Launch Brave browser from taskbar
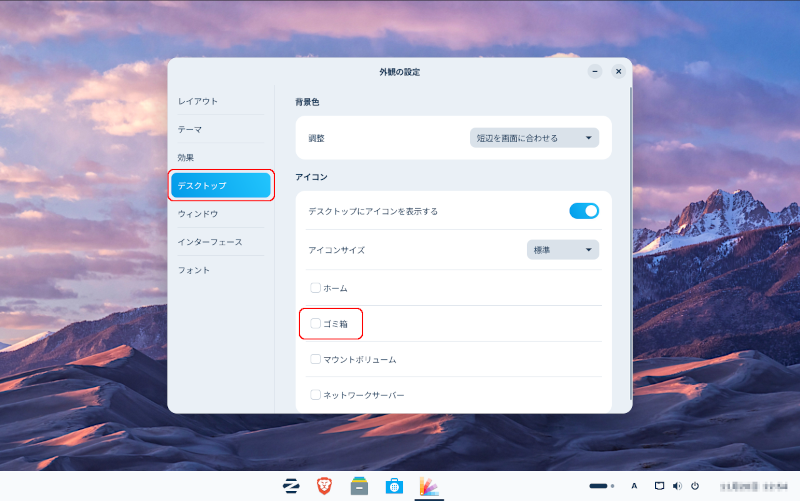The width and height of the screenshot is (800, 501). coord(324,486)
